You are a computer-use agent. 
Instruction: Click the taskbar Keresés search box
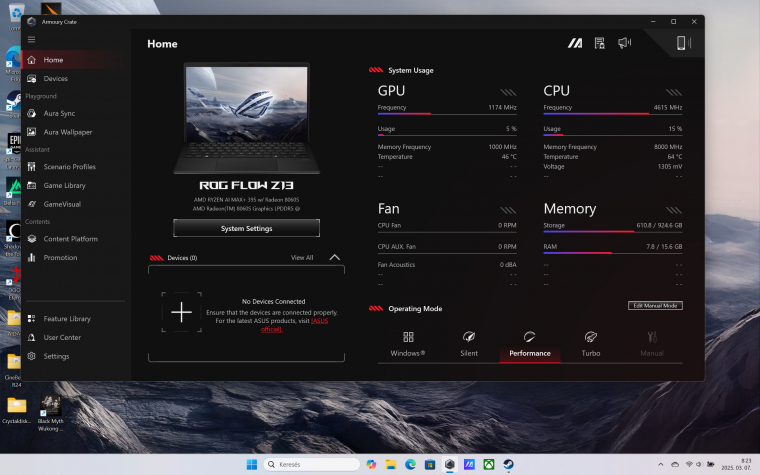click(311, 464)
